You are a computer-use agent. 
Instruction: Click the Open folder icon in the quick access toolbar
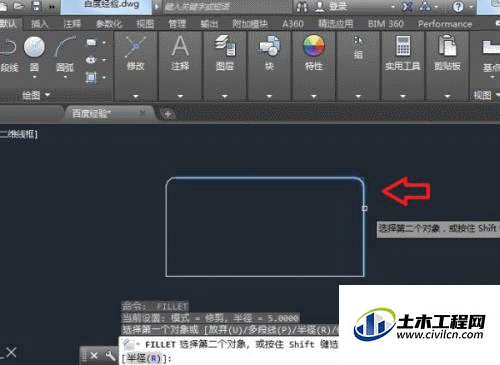[19, 6]
